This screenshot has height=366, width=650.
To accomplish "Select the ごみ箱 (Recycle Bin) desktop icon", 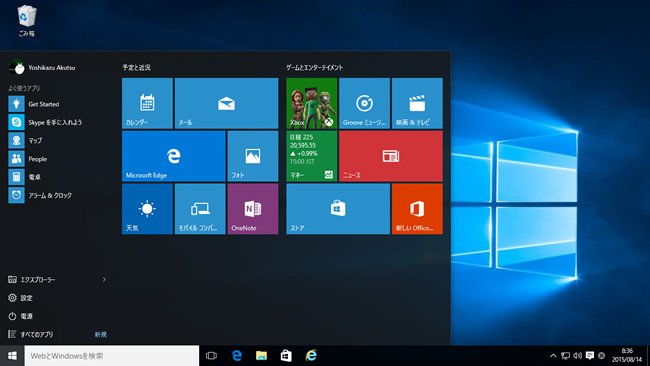I will click(x=27, y=21).
